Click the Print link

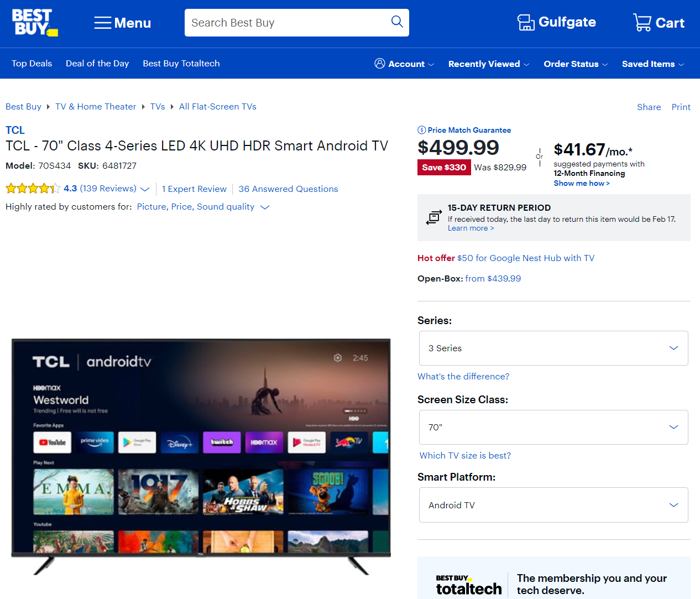[681, 107]
